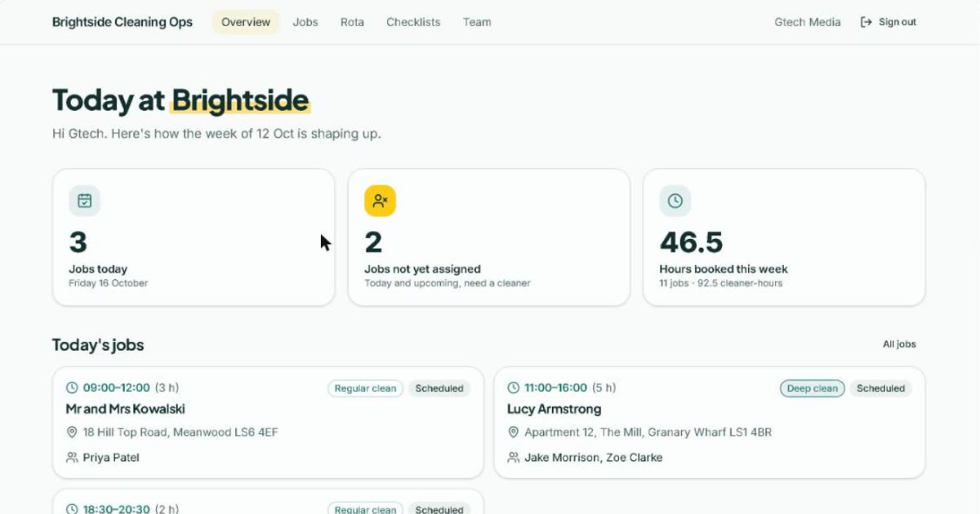980x514 pixels.
Task: Click Today and upcoming, need a cleaner text
Action: 448,283
